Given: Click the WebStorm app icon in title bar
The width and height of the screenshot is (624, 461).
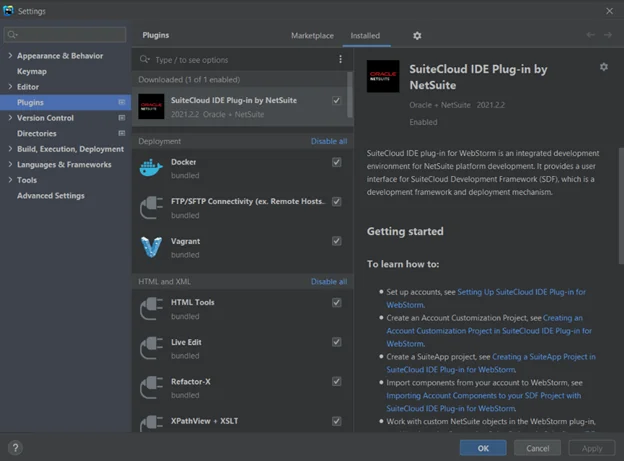Looking at the screenshot, I should [8, 11].
